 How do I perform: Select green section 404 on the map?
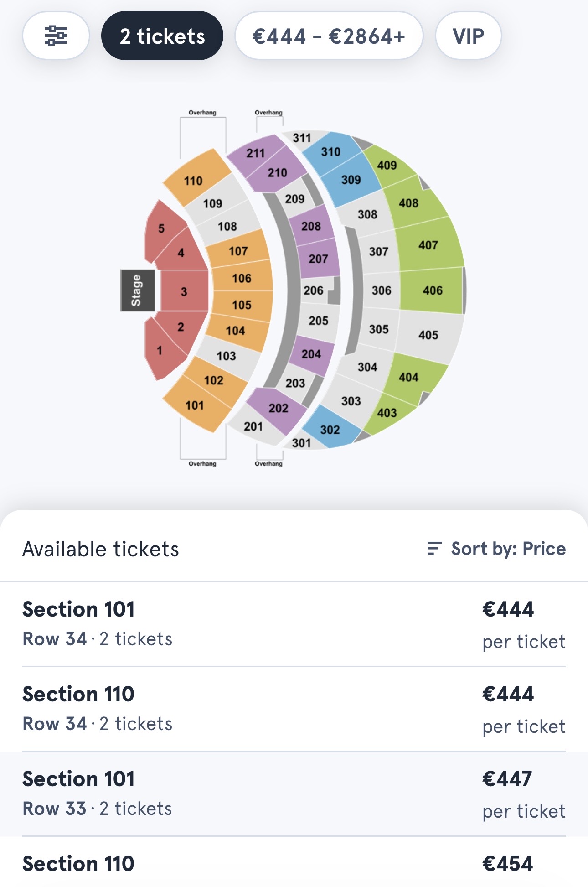coord(409,377)
